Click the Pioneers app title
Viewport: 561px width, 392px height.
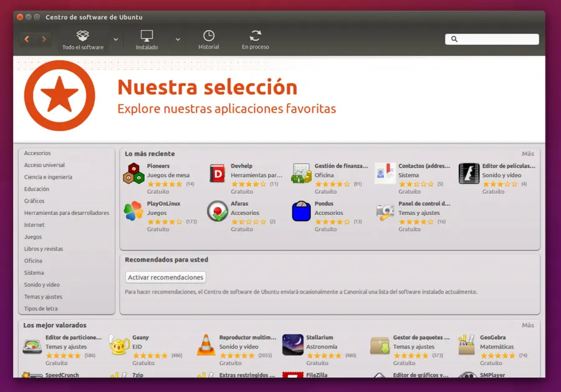point(158,166)
